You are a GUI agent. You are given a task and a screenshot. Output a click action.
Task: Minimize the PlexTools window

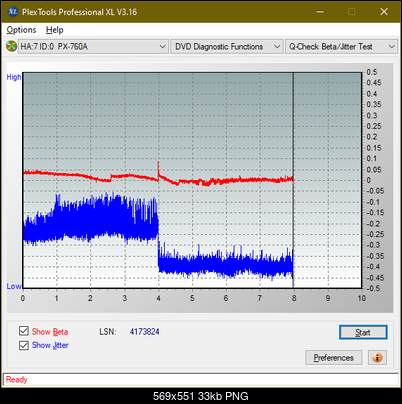320,12
